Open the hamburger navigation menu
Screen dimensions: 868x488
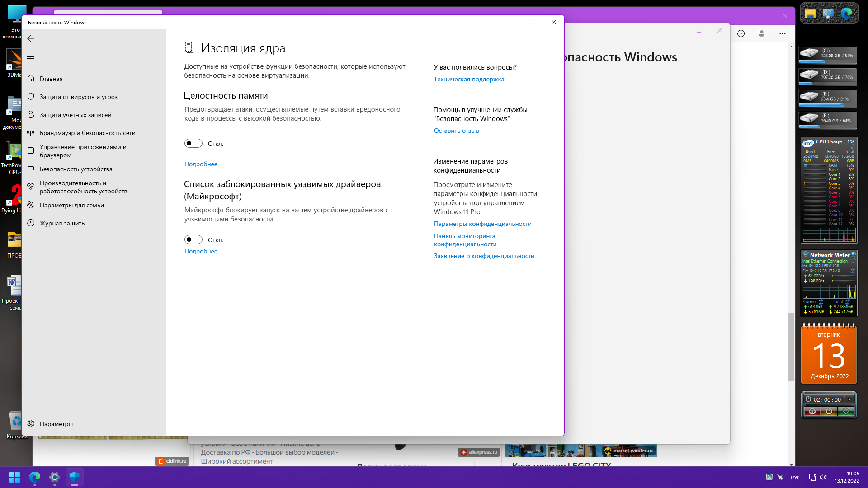(31, 56)
